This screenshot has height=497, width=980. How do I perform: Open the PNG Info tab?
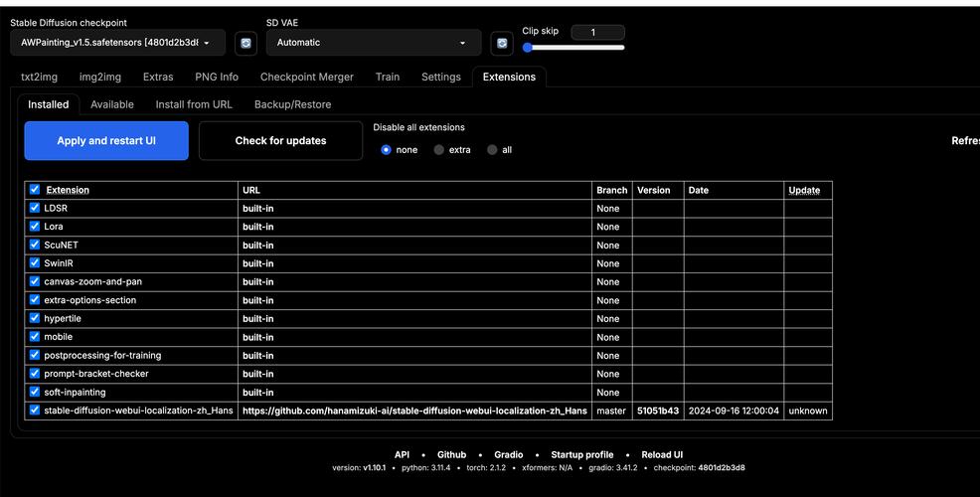(x=217, y=77)
